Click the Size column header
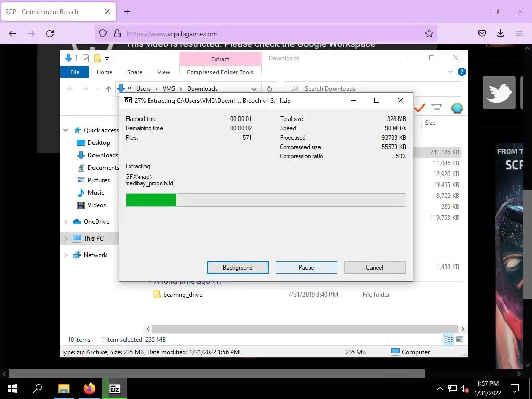Screen dimensions: 532x399 click(x=430, y=123)
